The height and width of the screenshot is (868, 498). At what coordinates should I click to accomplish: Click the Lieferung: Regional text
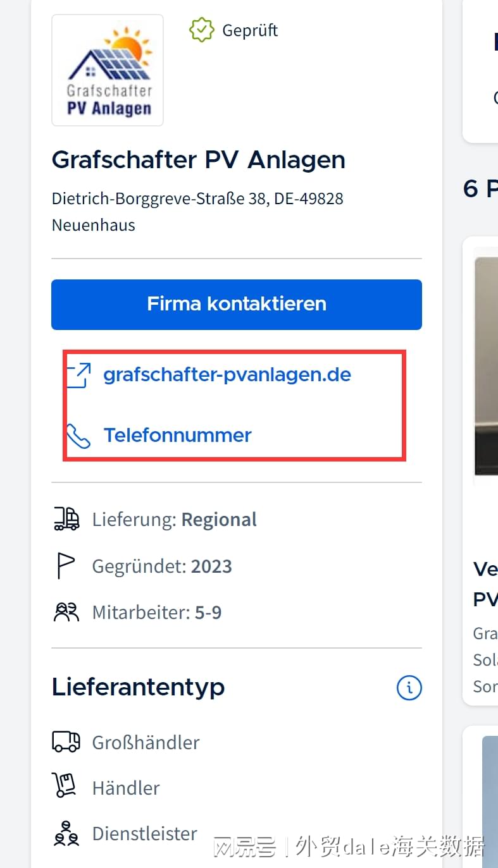point(175,520)
